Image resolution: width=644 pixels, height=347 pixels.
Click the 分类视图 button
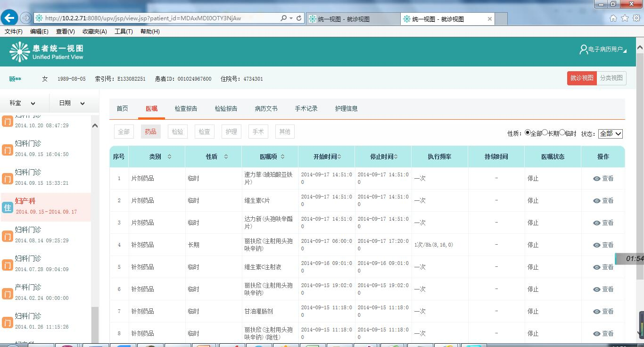pyautogui.click(x=611, y=78)
